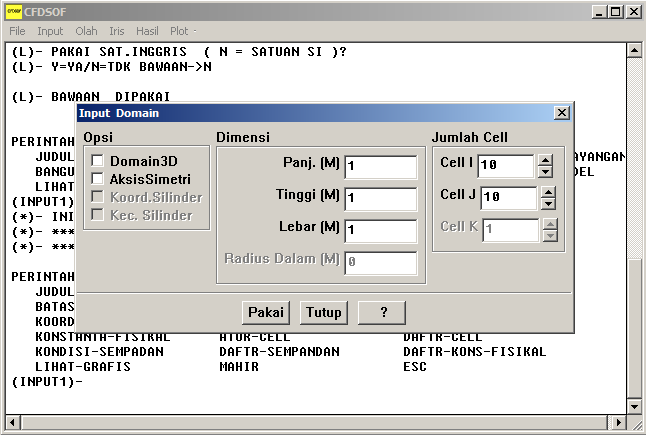Image resolution: width=646 pixels, height=435 pixels.
Task: Increase Cell I with up arrow
Action: (545, 161)
